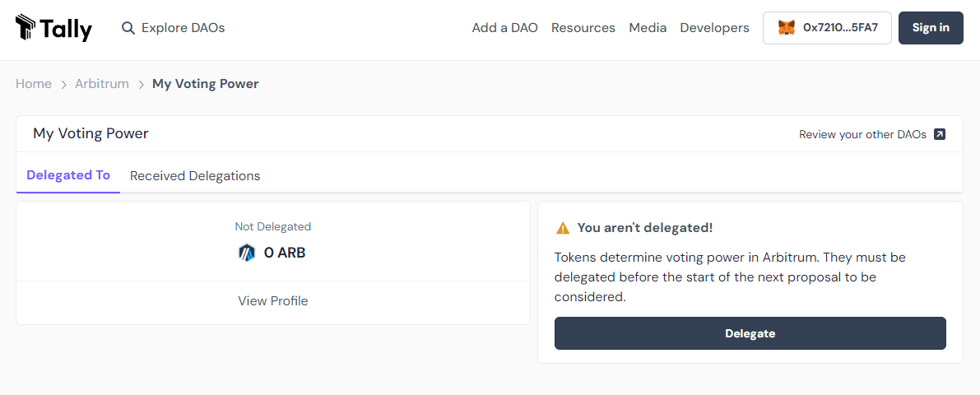The height and width of the screenshot is (395, 980).
Task: Click the 0 ARB balance text
Action: pos(285,253)
